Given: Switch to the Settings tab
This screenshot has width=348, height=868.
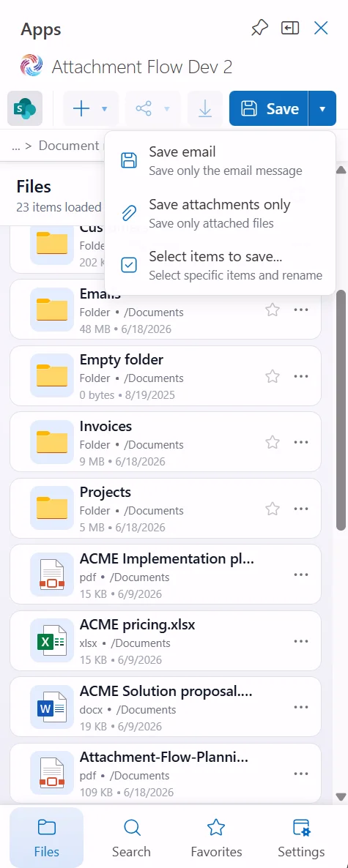Looking at the screenshot, I should pos(301,837).
